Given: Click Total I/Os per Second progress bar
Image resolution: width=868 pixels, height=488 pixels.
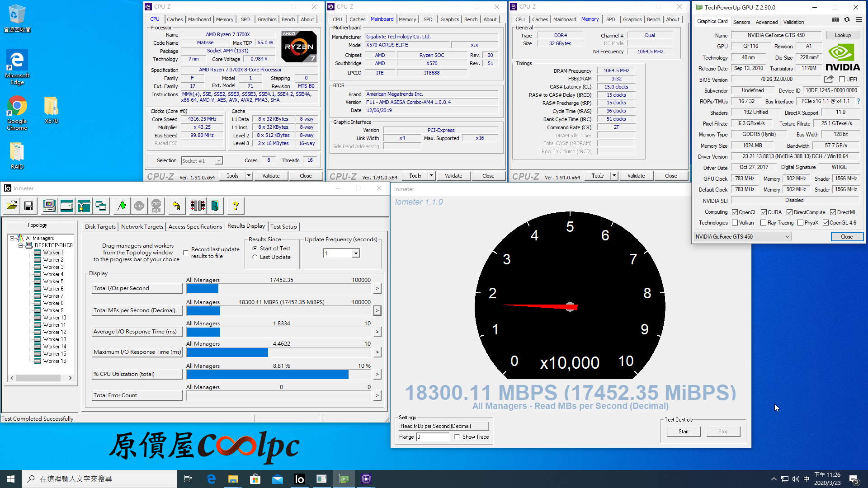Looking at the screenshot, I should (279, 289).
